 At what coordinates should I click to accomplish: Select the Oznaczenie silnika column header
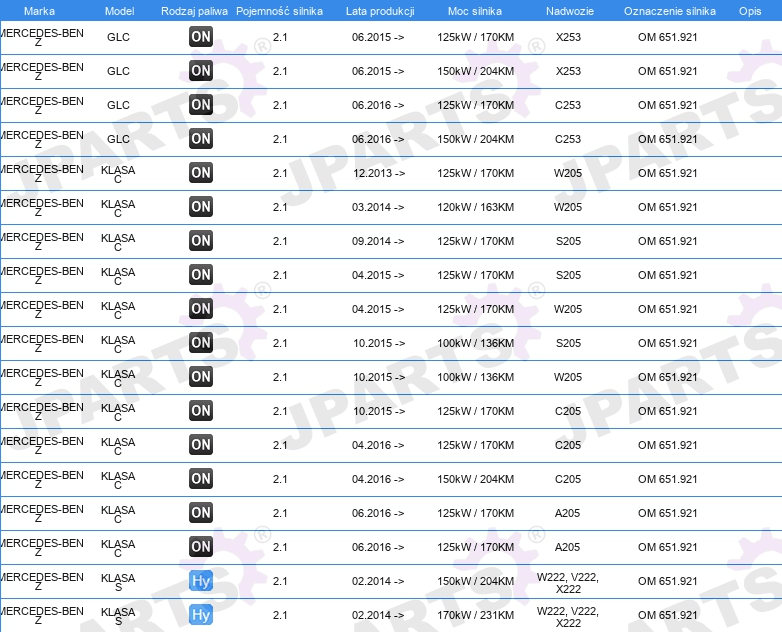(x=670, y=11)
